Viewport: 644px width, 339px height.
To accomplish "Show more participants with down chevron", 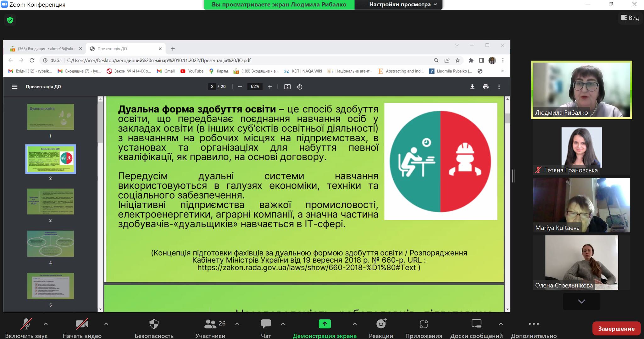I will (x=581, y=301).
